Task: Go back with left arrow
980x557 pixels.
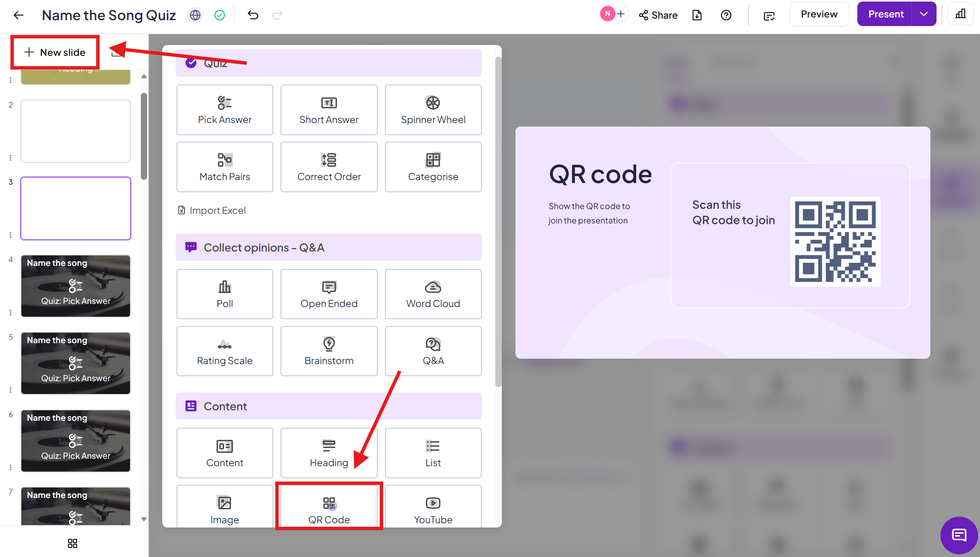Action: coord(19,15)
